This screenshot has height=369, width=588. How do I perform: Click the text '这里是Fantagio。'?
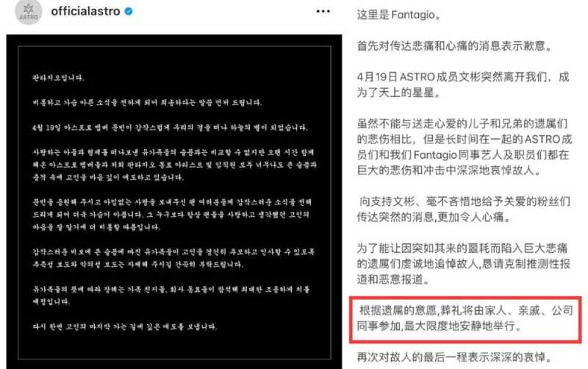[x=399, y=15]
